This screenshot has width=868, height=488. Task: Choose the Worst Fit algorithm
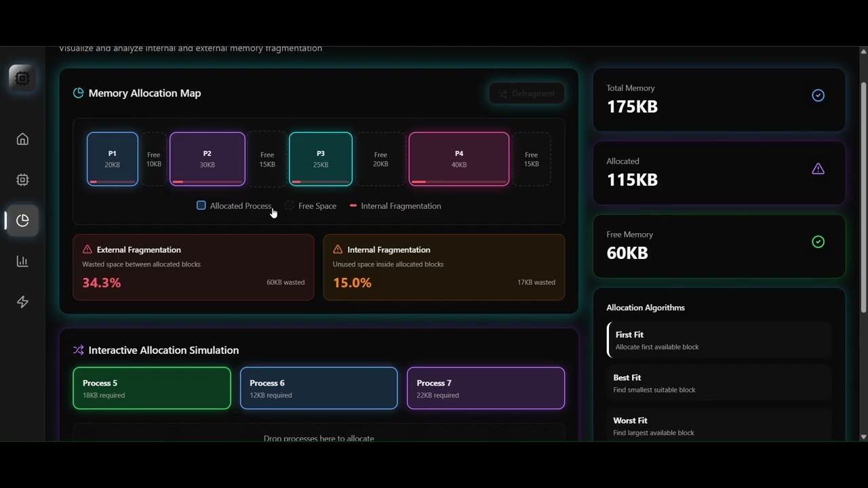click(x=719, y=426)
